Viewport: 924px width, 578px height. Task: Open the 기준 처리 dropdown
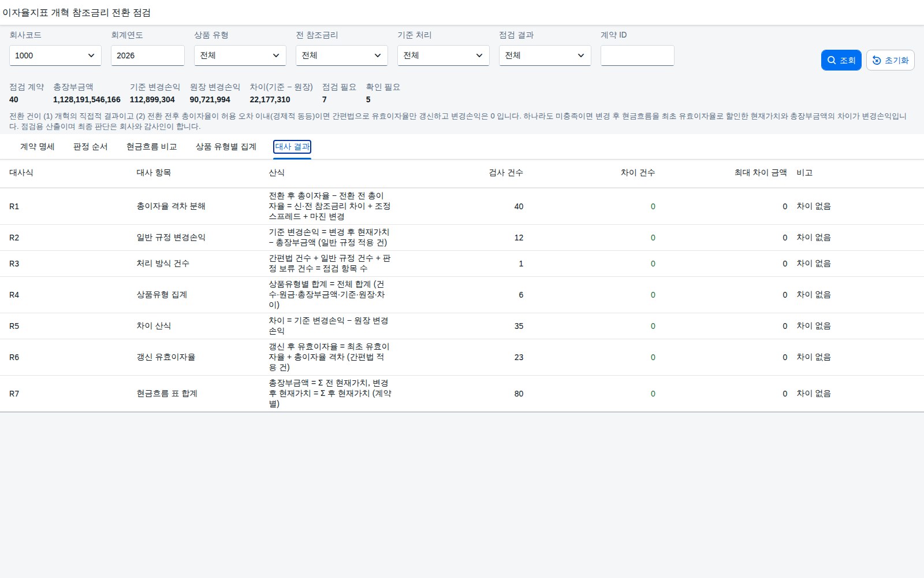444,55
